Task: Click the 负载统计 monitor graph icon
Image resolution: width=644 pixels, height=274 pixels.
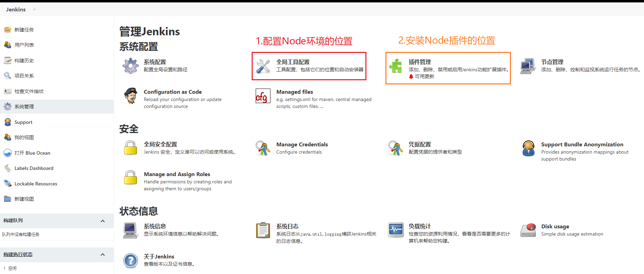Action: point(395,230)
